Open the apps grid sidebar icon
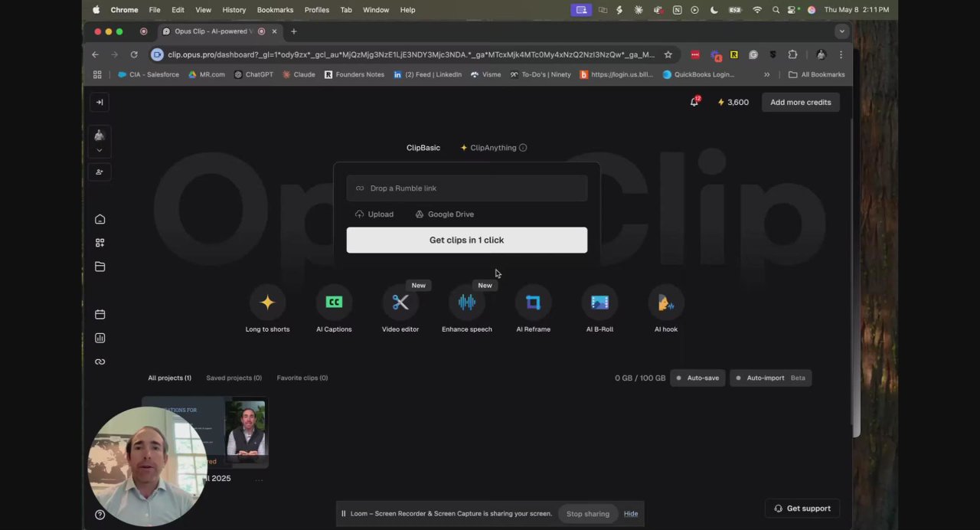This screenshot has height=530, width=980. tap(100, 243)
